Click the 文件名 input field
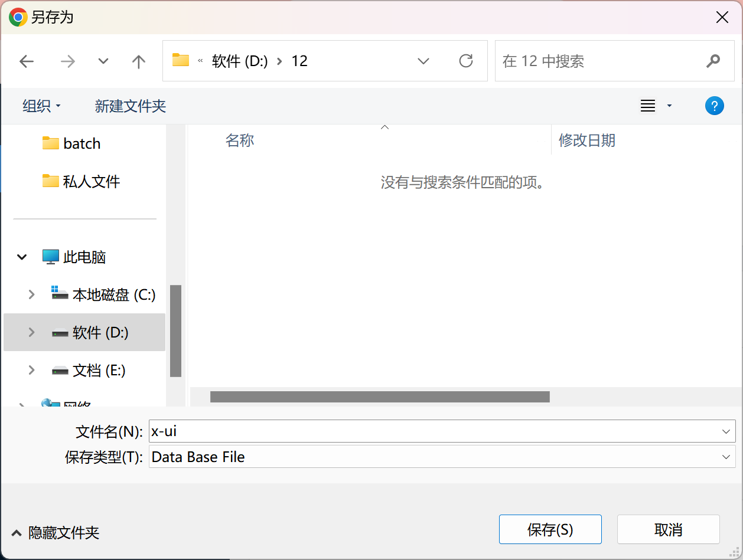Viewport: 743px width, 560px height. [434, 431]
